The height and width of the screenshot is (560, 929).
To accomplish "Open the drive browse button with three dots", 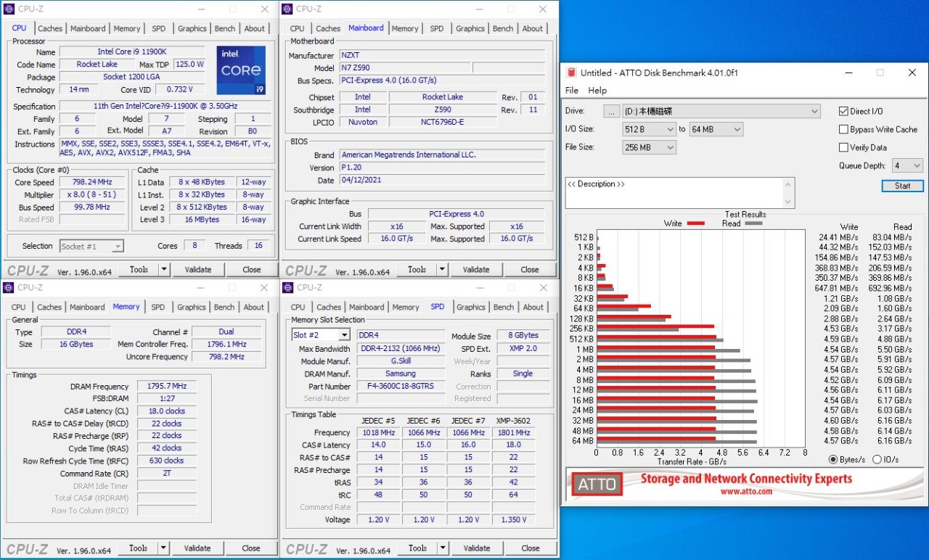I will (611, 111).
